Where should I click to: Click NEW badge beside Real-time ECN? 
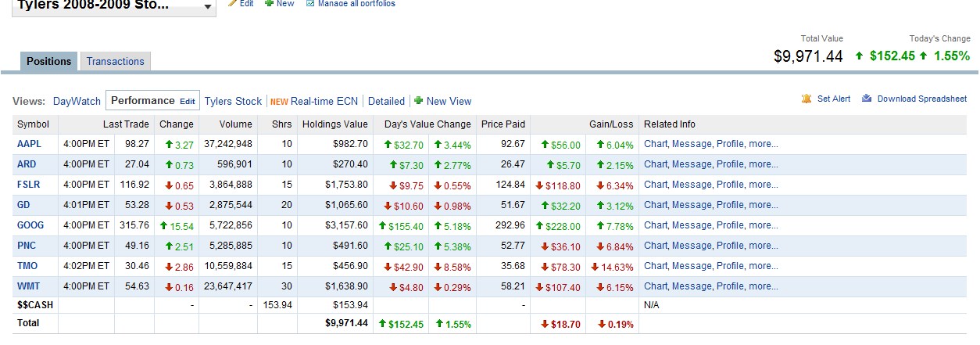click(279, 102)
